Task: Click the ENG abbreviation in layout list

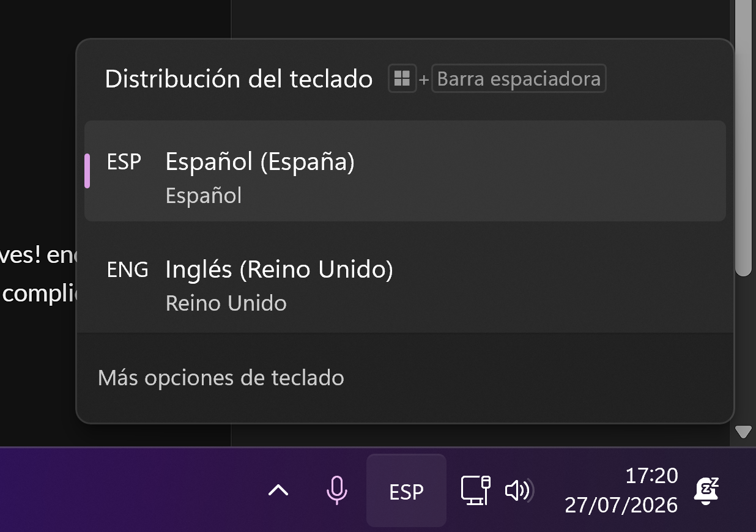Action: 127,270
